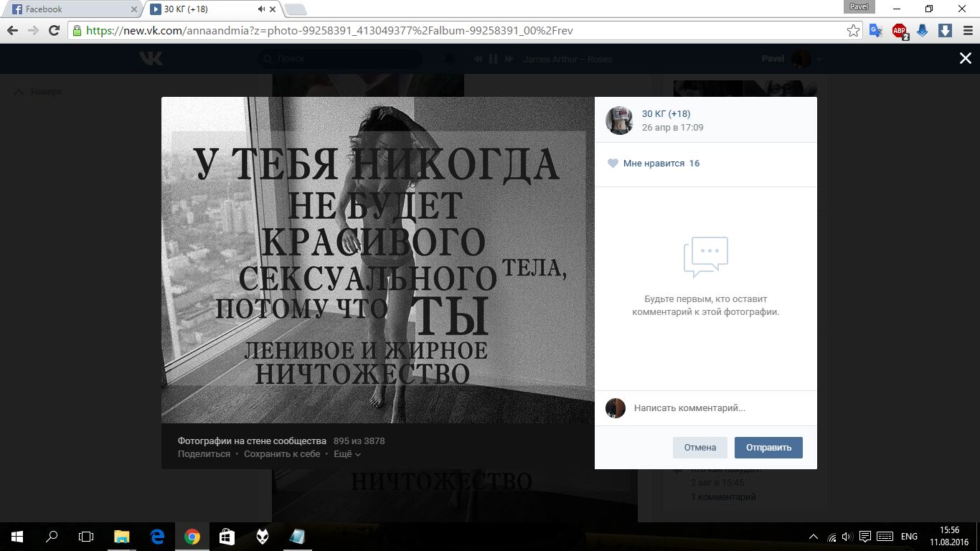Click the "Написать комментарий" comment field

pyautogui.click(x=717, y=408)
